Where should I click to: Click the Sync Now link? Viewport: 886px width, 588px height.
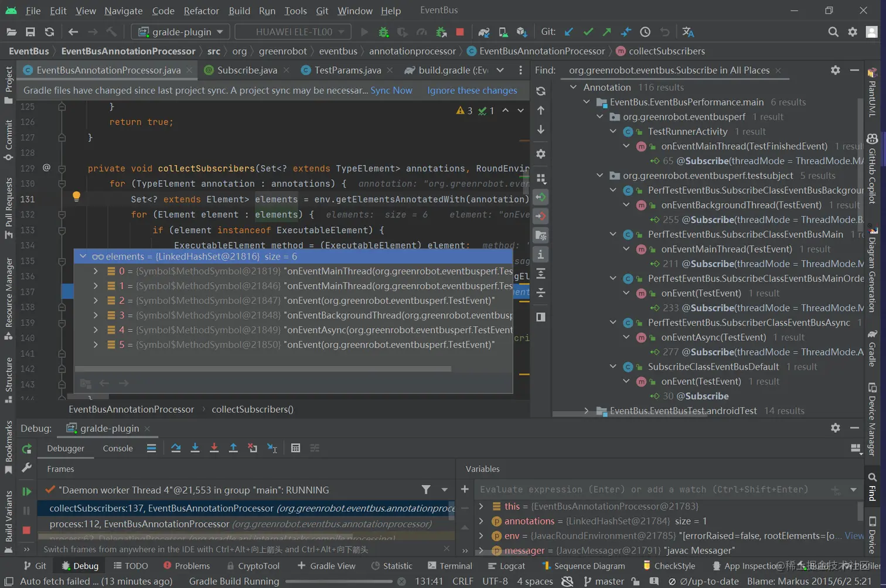click(x=391, y=90)
